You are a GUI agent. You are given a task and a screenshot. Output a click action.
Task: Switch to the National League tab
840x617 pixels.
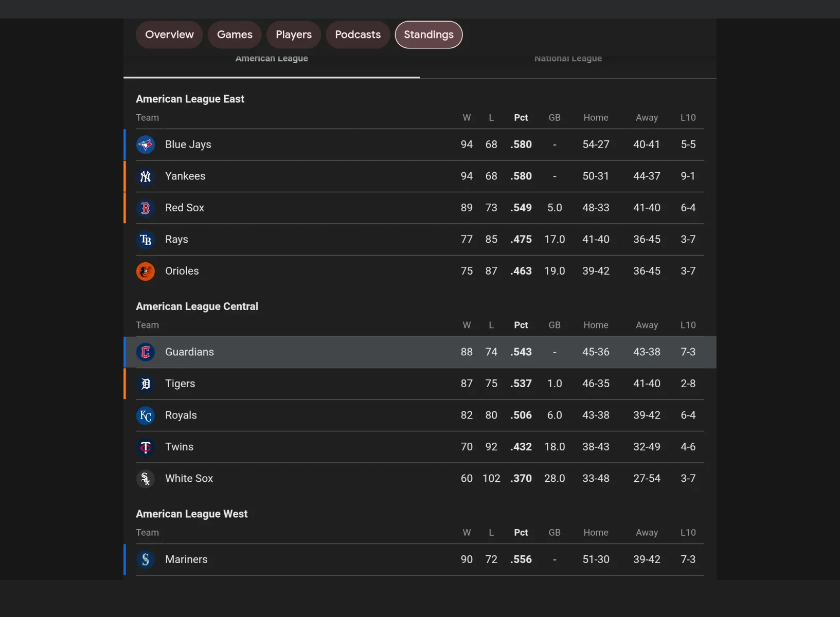tap(568, 60)
